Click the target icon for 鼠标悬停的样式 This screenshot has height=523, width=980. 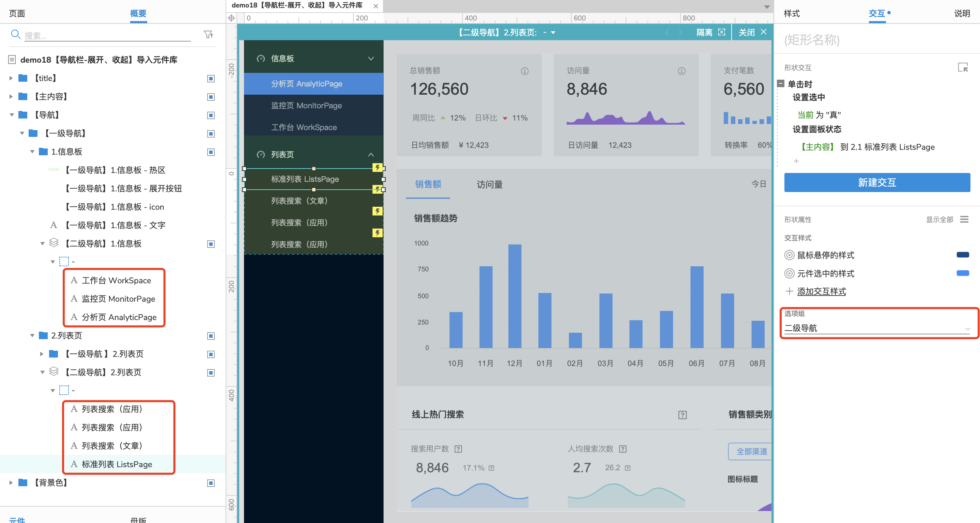point(790,255)
